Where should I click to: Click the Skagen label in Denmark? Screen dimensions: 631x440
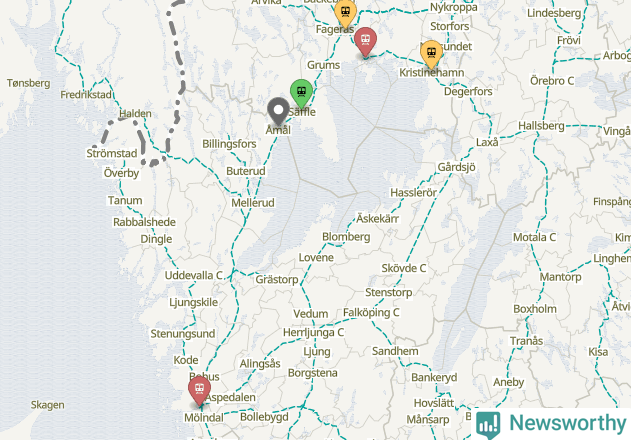tap(47, 405)
